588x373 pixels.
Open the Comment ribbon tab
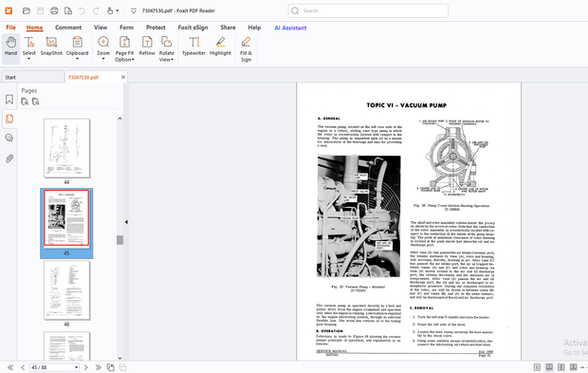click(x=68, y=28)
